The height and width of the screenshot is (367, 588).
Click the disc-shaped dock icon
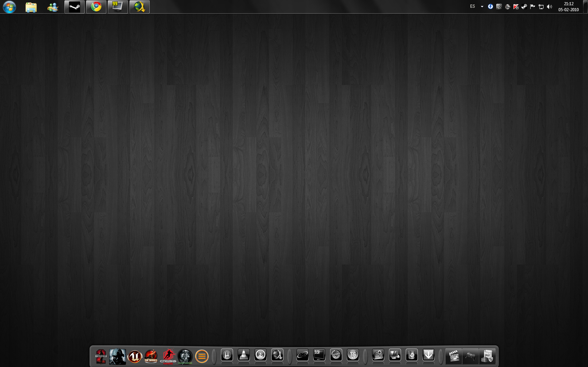[x=336, y=355]
